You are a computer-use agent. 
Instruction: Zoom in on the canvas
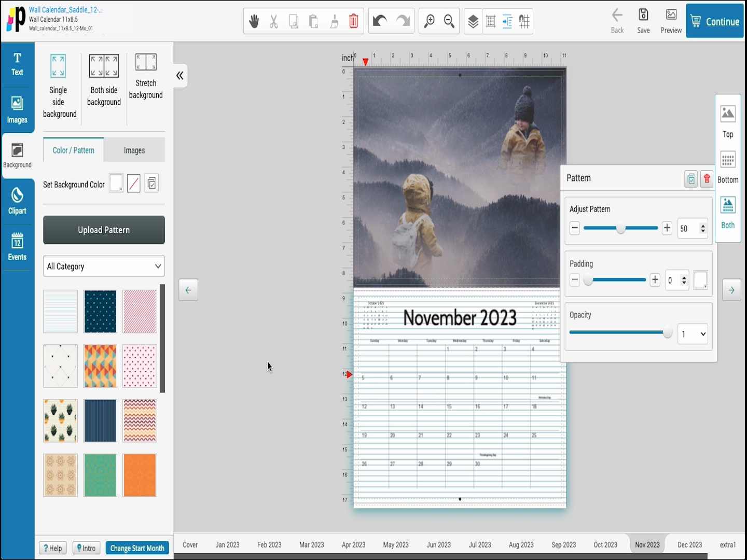click(430, 21)
